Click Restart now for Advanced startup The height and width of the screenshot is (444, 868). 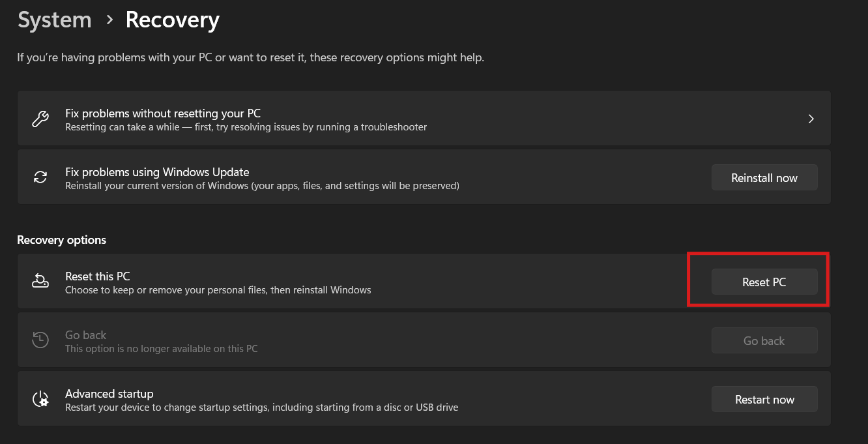764,398
